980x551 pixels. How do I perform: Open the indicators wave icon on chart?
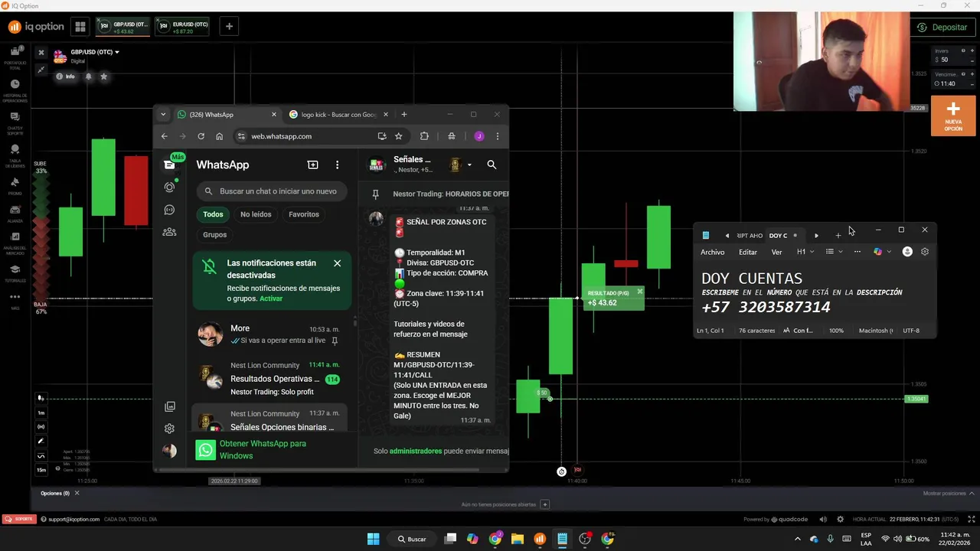click(41, 456)
